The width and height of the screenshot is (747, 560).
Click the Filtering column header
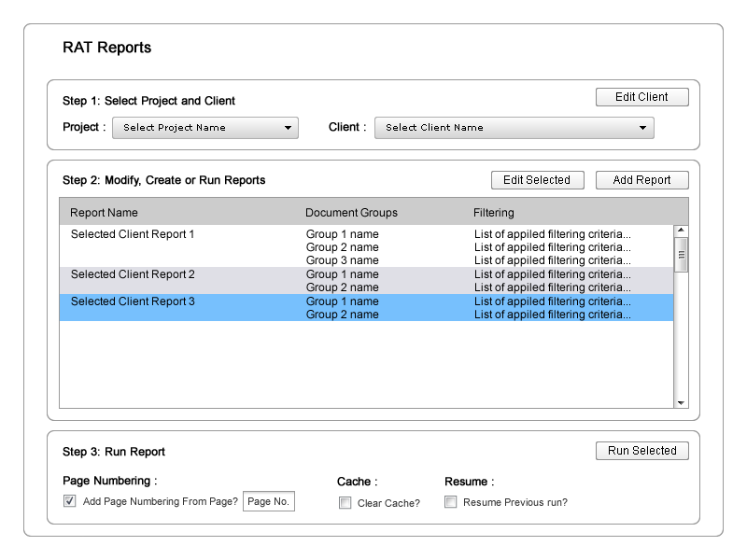(x=493, y=213)
